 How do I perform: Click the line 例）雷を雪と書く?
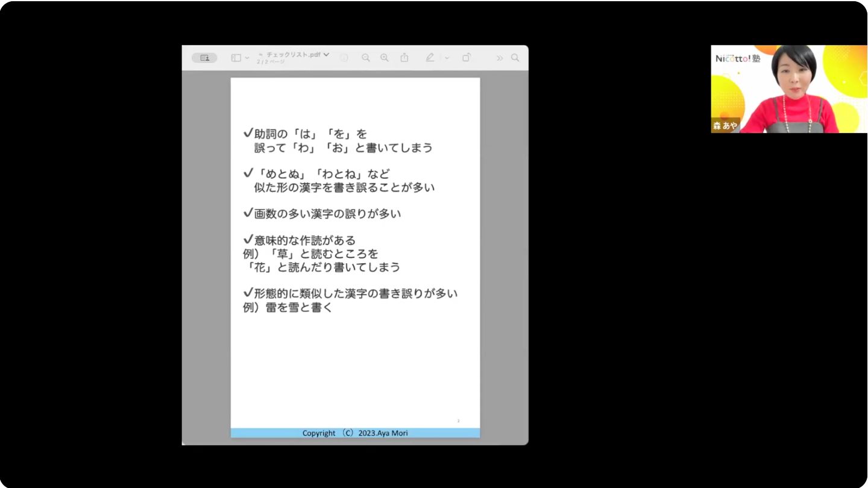288,307
